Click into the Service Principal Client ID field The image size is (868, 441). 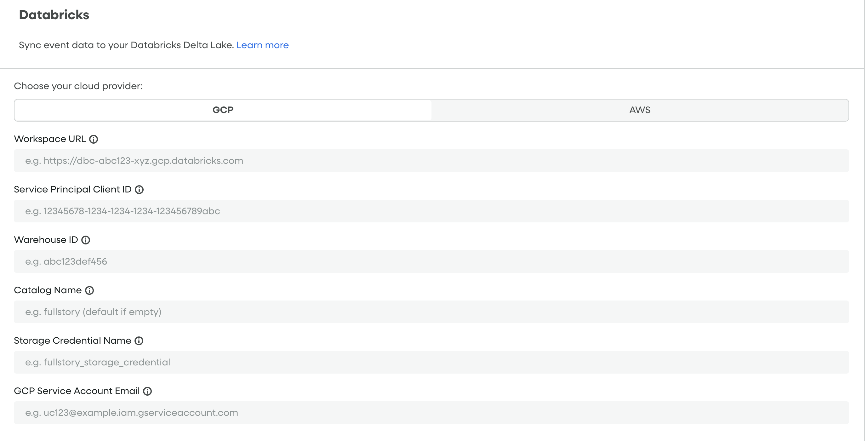click(x=431, y=211)
